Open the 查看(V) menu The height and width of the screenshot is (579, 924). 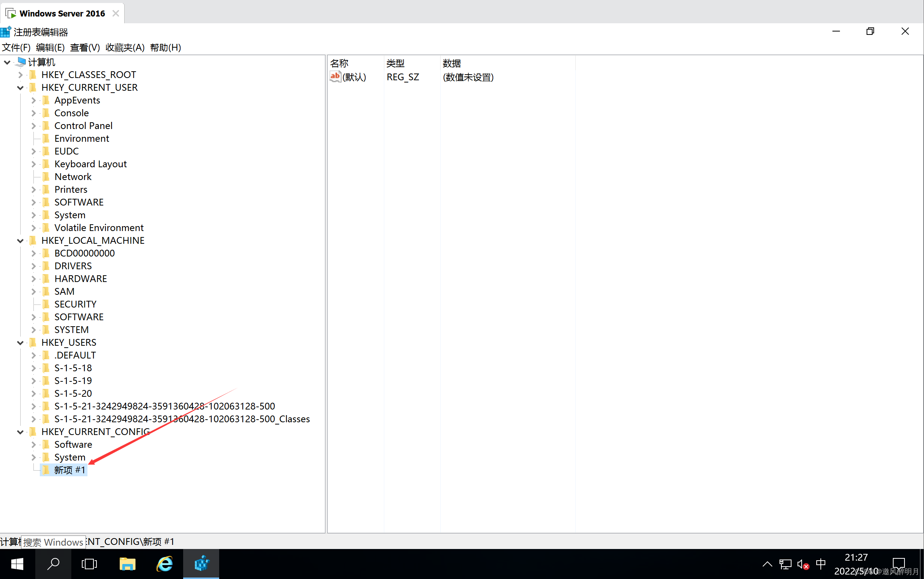pyautogui.click(x=85, y=48)
